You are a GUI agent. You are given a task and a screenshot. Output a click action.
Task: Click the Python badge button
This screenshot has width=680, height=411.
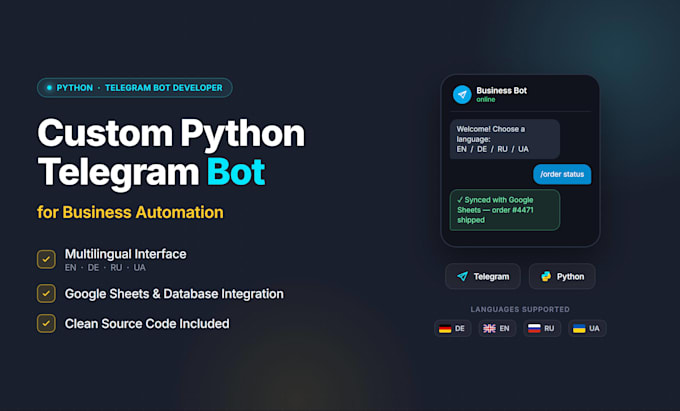pyautogui.click(x=562, y=276)
